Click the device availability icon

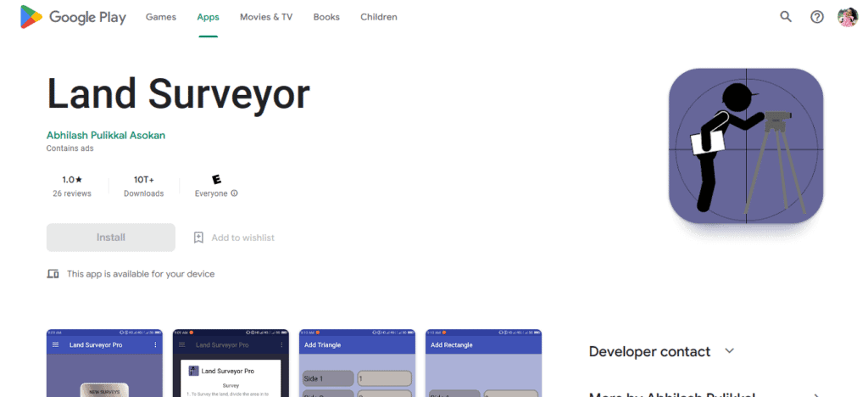tap(53, 274)
